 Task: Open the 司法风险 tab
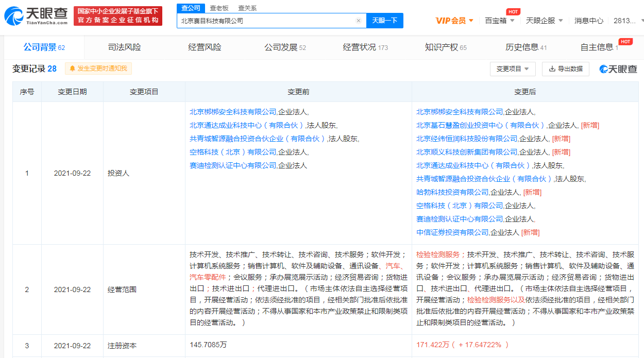click(x=124, y=47)
